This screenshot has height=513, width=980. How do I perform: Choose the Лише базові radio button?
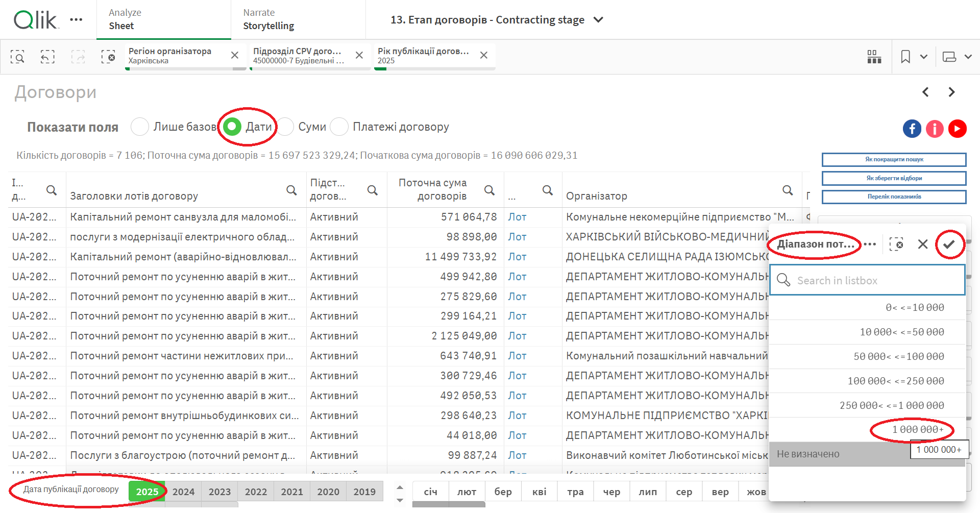(140, 127)
